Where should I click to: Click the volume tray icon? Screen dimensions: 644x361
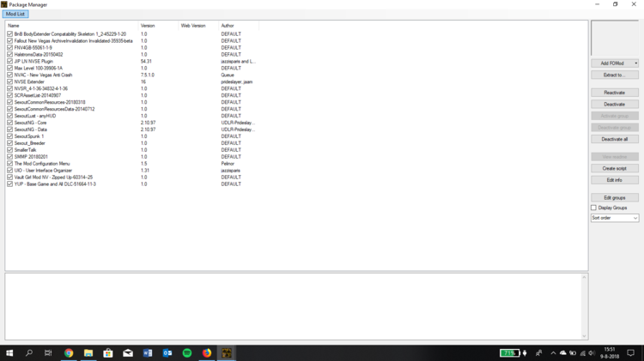(592, 352)
